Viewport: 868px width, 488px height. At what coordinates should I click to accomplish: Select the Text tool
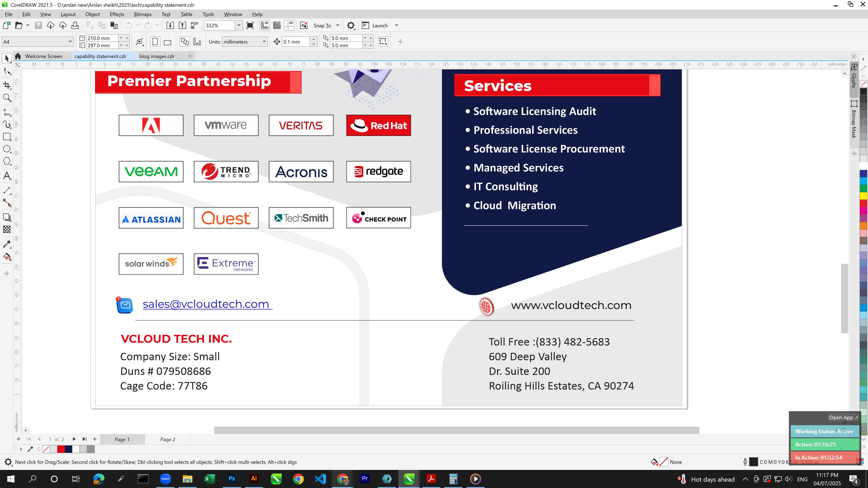[7, 176]
